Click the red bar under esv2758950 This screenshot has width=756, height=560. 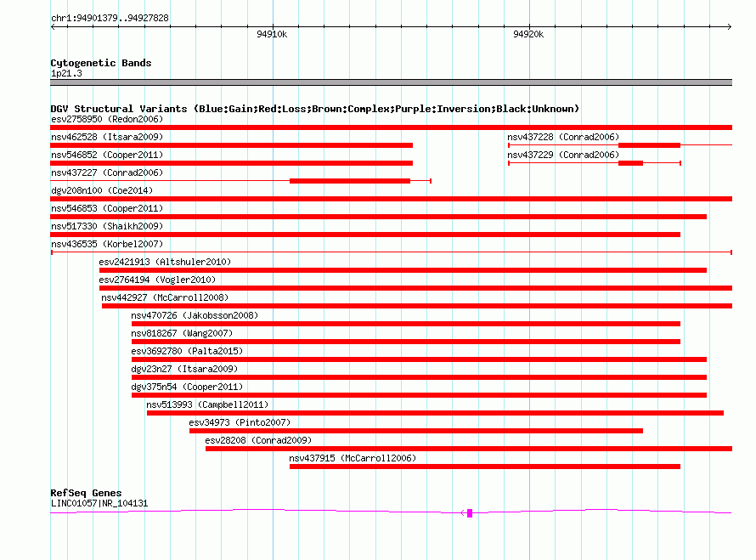(x=391, y=127)
